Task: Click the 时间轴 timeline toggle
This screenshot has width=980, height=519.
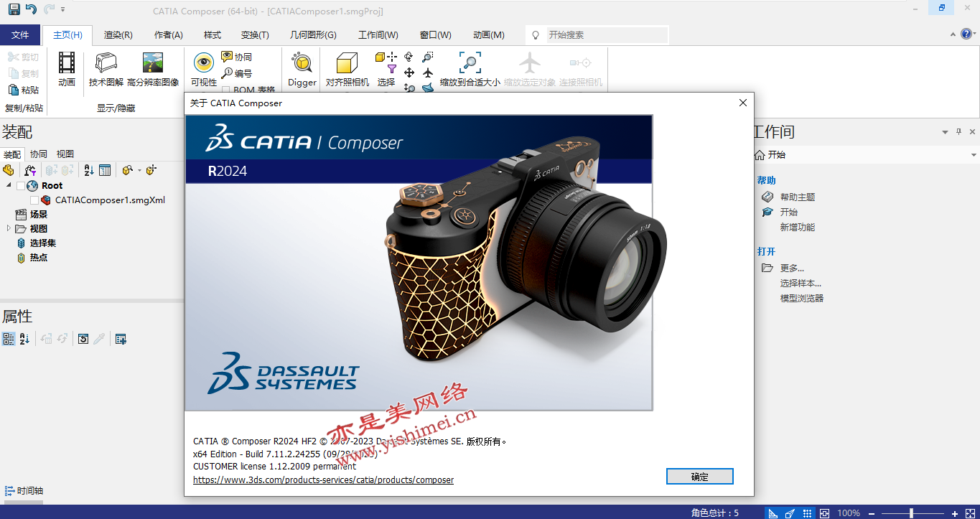Action: (24, 491)
